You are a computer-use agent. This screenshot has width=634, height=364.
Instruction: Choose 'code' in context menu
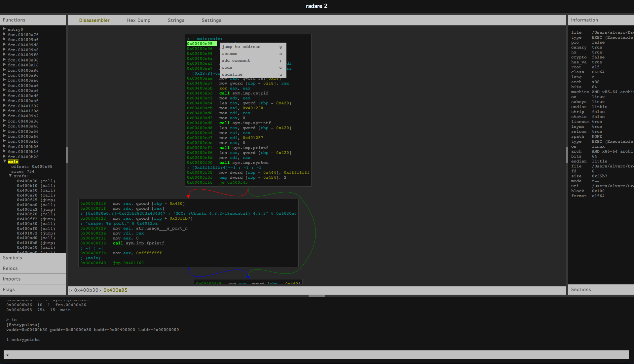(x=253, y=67)
